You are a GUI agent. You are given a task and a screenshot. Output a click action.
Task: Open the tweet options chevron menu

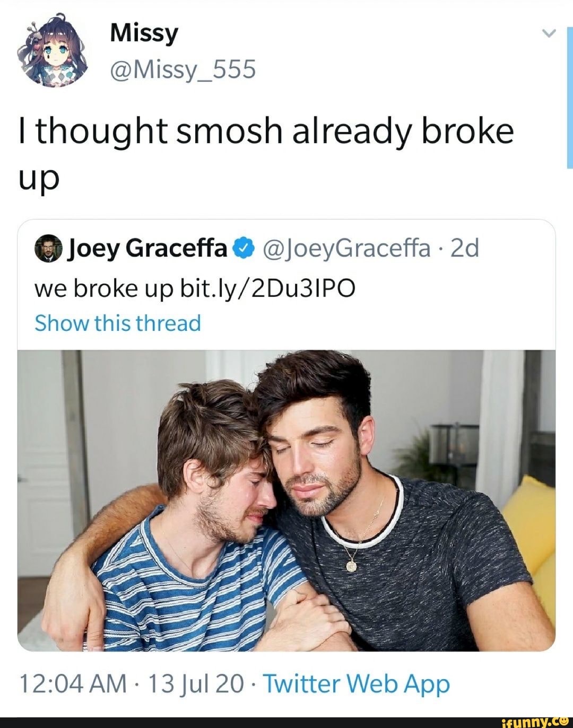[549, 33]
